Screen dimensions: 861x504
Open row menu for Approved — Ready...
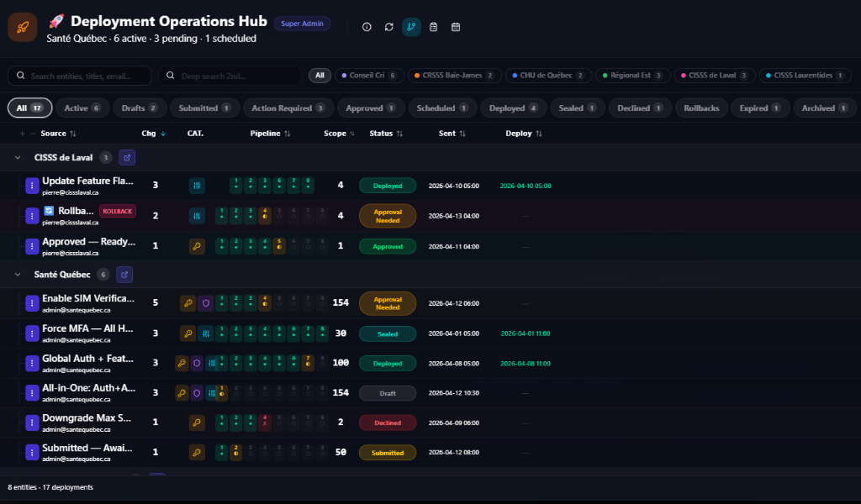click(x=32, y=246)
